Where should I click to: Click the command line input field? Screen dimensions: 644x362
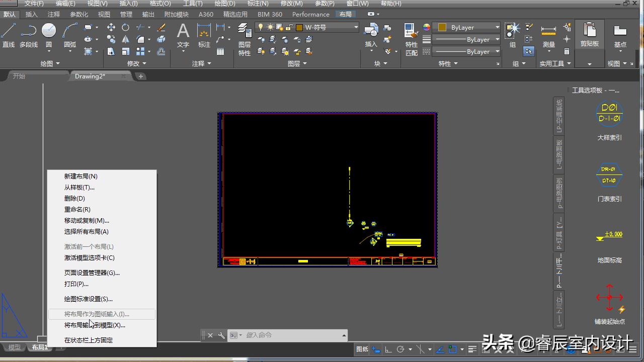(x=292, y=335)
